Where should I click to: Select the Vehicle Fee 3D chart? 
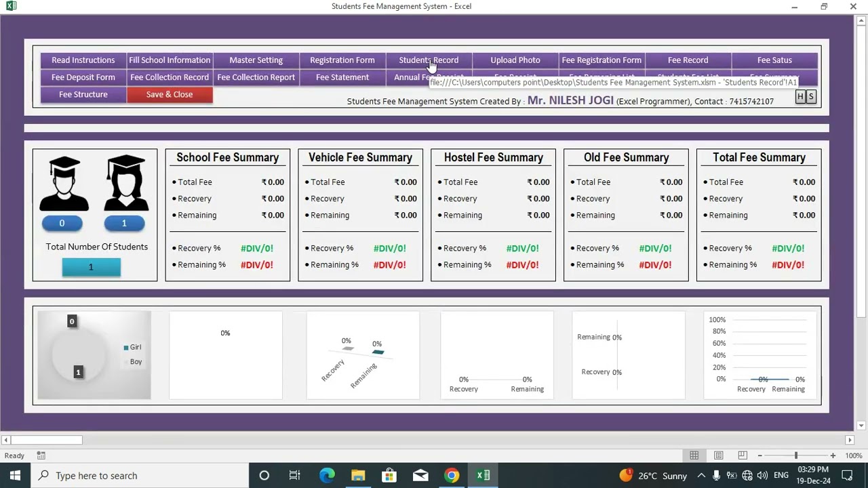pyautogui.click(x=363, y=355)
